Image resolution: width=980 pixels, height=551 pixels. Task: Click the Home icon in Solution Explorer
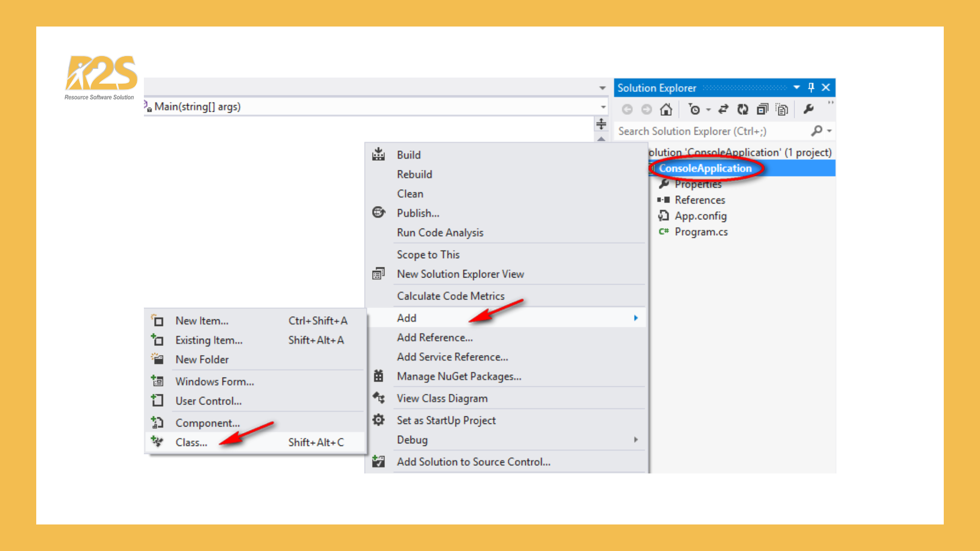coord(666,109)
